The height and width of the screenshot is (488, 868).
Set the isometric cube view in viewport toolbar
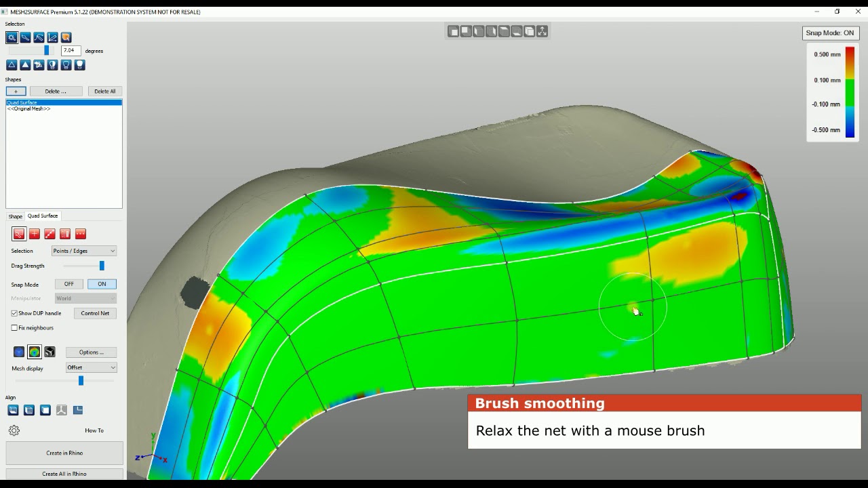pyautogui.click(x=530, y=31)
